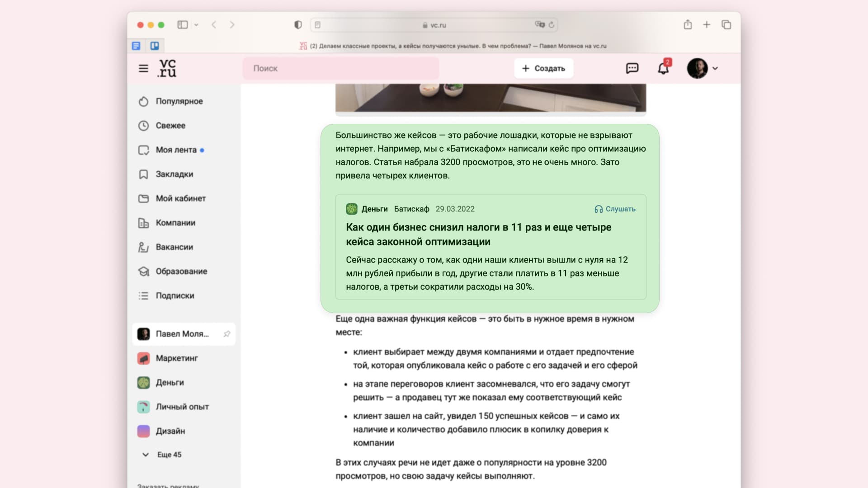The image size is (868, 488).
Task: Open the Закладки menu item
Action: coord(174,174)
